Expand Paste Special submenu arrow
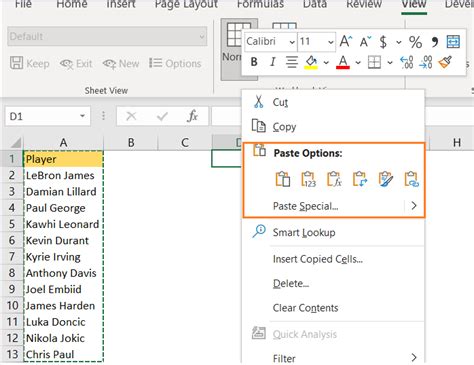Viewport: 474px width, 365px height. 414,206
